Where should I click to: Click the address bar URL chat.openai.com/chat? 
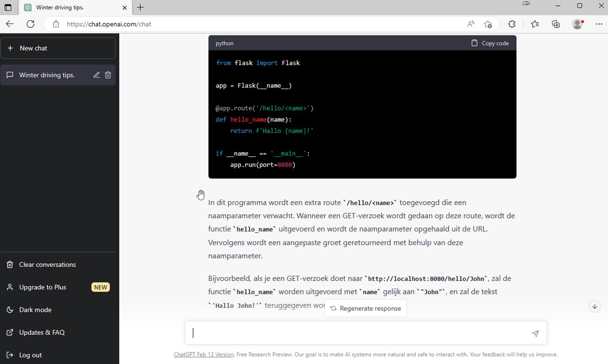pos(109,24)
